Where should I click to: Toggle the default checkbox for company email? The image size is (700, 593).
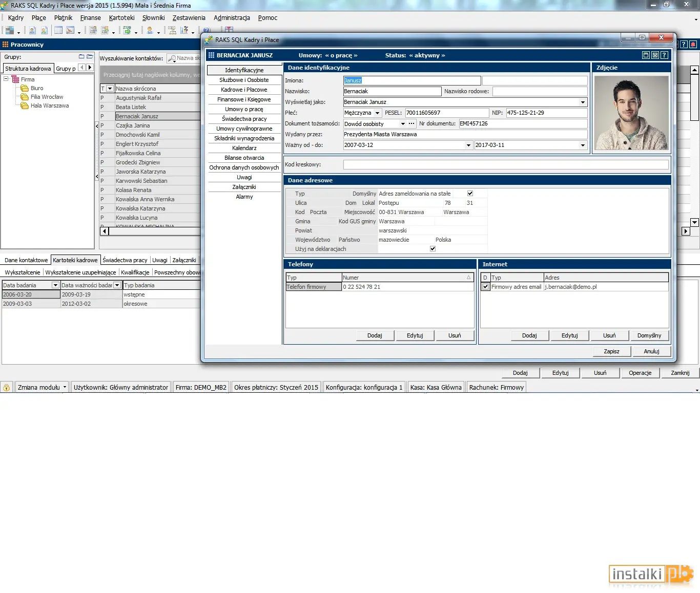(x=485, y=287)
